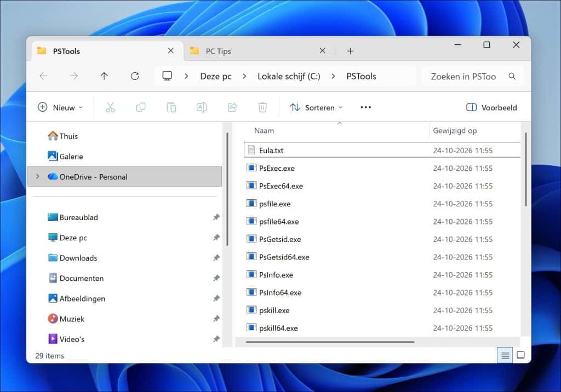
Task: Click the search magnifier icon
Action: 512,76
